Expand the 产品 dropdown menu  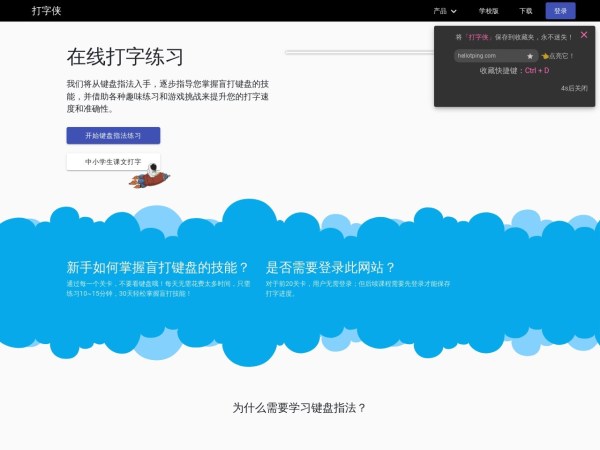click(x=440, y=11)
